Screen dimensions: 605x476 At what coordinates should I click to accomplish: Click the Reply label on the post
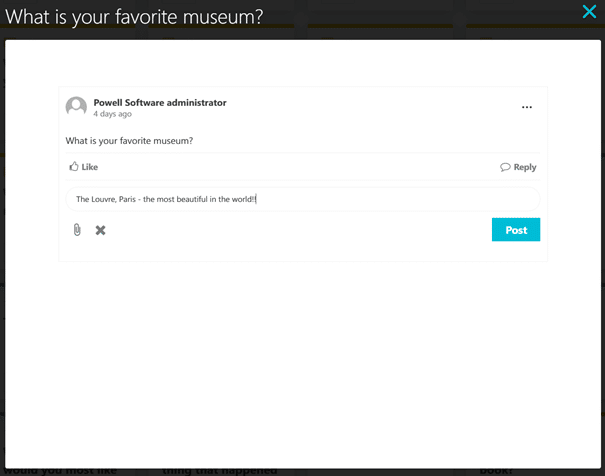pyautogui.click(x=525, y=167)
